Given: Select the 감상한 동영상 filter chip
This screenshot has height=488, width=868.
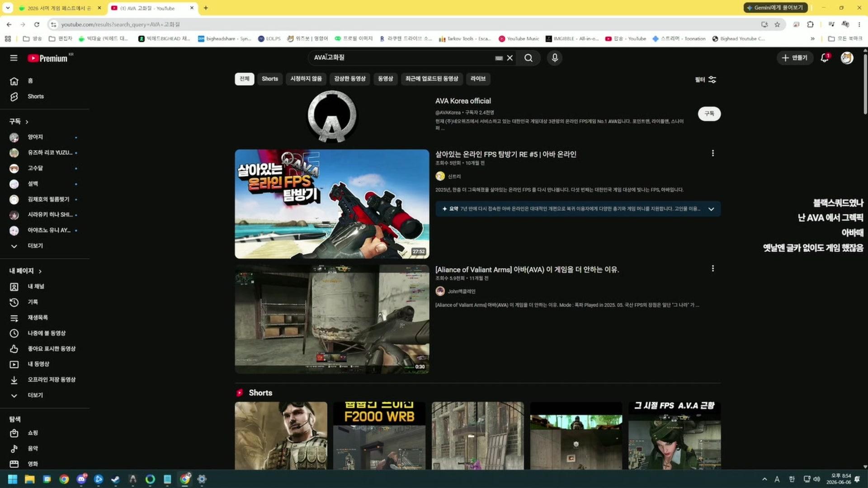Looking at the screenshot, I should [350, 79].
